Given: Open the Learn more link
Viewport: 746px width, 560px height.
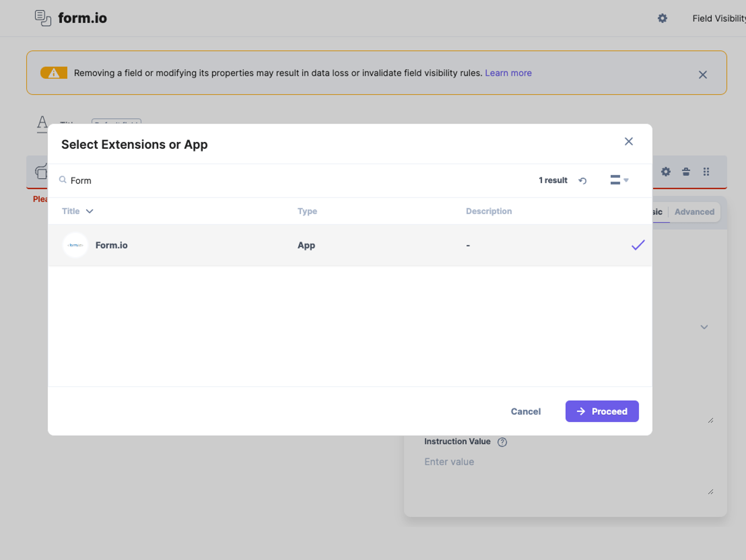Looking at the screenshot, I should 508,73.
